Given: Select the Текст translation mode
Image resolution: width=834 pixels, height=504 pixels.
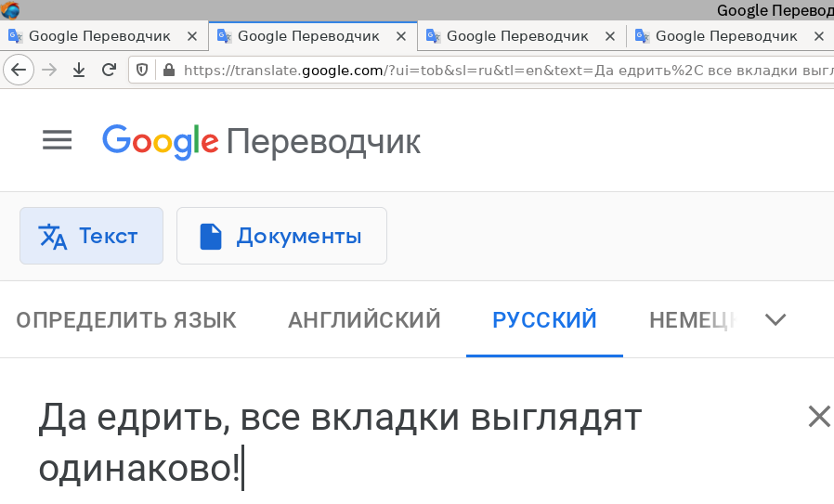Looking at the screenshot, I should (92, 236).
